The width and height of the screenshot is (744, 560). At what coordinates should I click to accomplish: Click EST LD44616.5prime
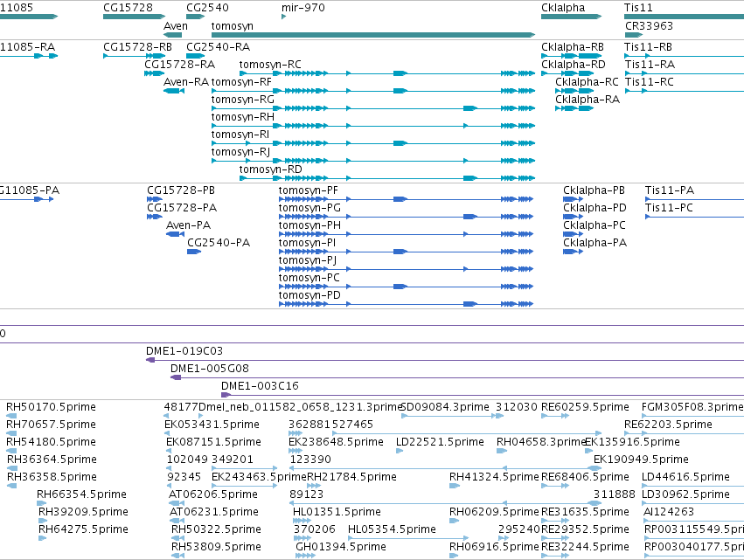(685, 477)
